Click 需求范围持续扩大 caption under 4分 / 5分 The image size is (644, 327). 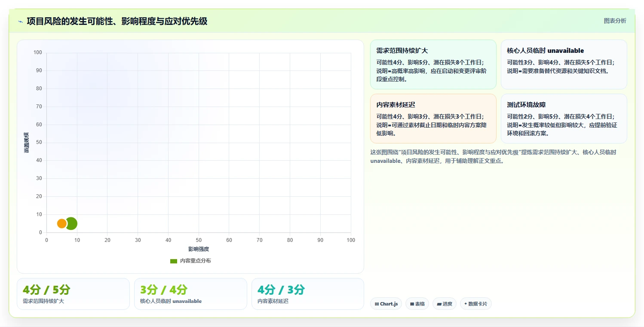pyautogui.click(x=43, y=301)
